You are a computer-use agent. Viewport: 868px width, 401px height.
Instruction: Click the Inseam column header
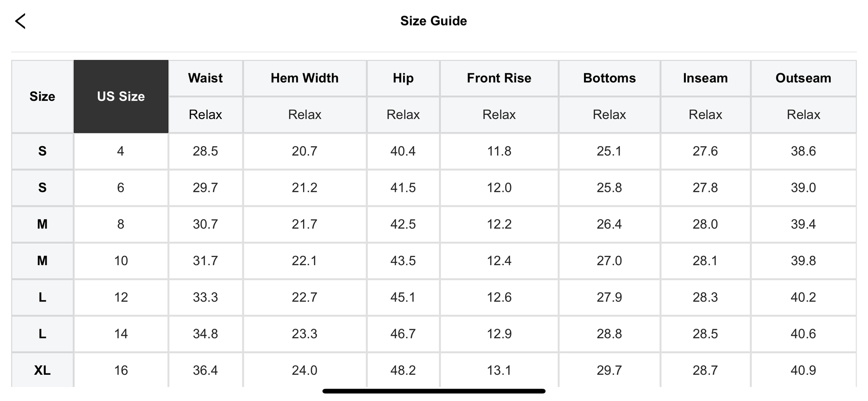coord(705,78)
